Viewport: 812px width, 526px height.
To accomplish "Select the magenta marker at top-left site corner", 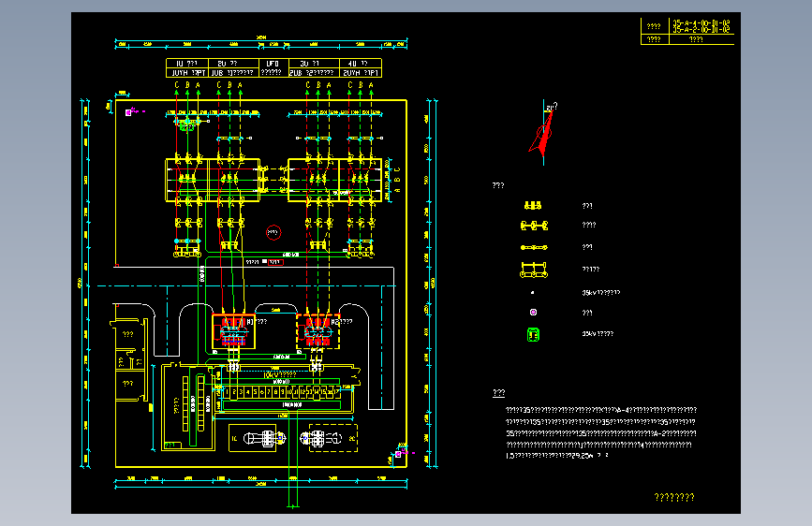I will click(x=128, y=112).
